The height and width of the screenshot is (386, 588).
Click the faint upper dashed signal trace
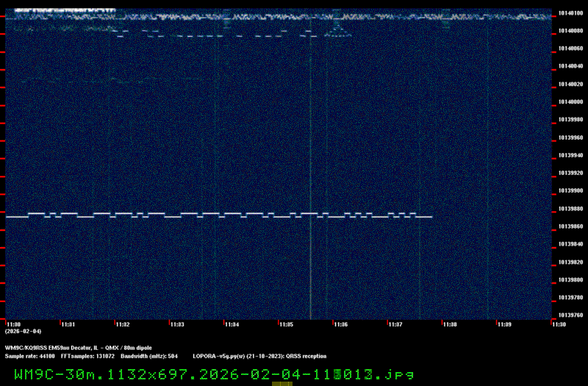pos(220,34)
